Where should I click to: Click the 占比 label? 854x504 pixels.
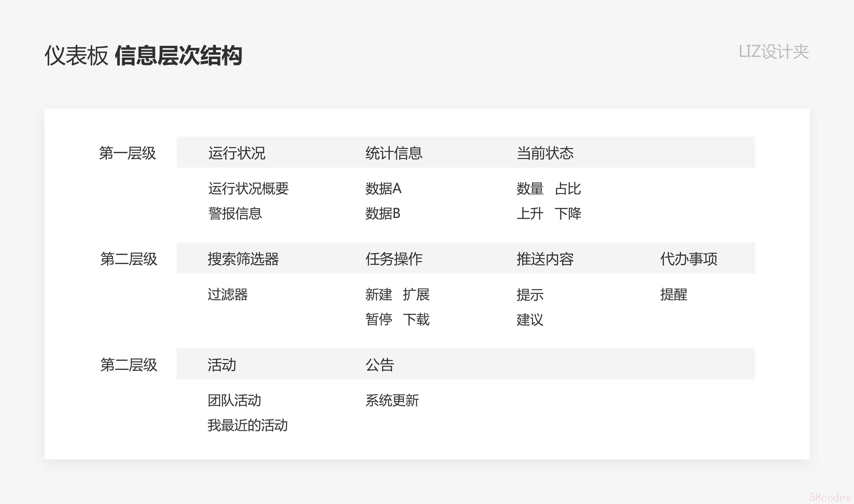568,188
